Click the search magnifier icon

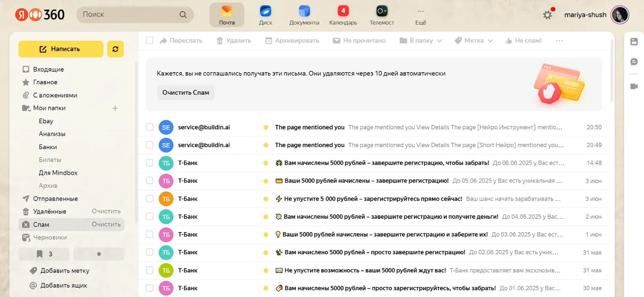183,15
